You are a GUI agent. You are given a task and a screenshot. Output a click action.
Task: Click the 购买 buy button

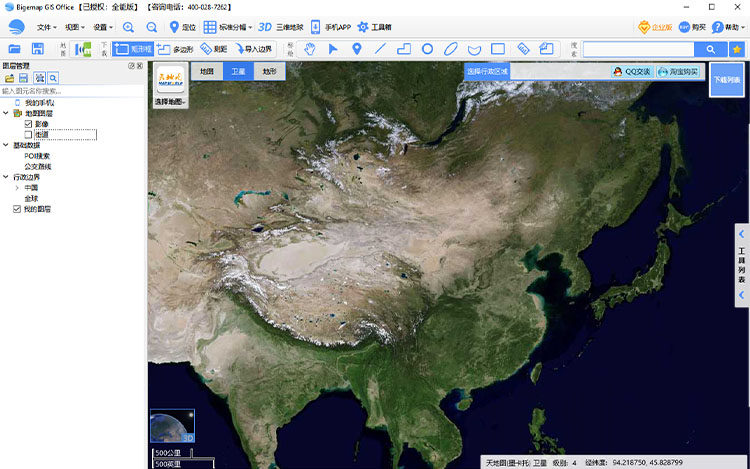[692, 27]
